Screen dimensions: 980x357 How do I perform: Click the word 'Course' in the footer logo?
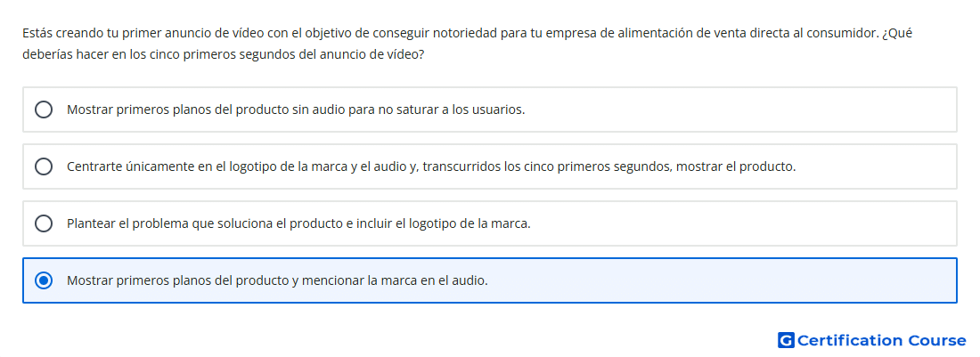tap(937, 340)
